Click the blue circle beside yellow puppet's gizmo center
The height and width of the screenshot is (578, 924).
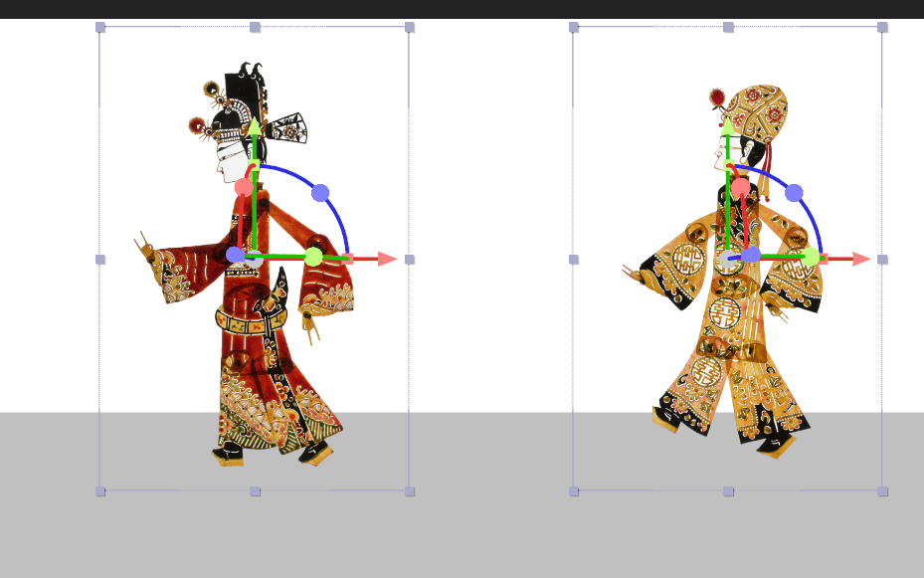tap(751, 255)
